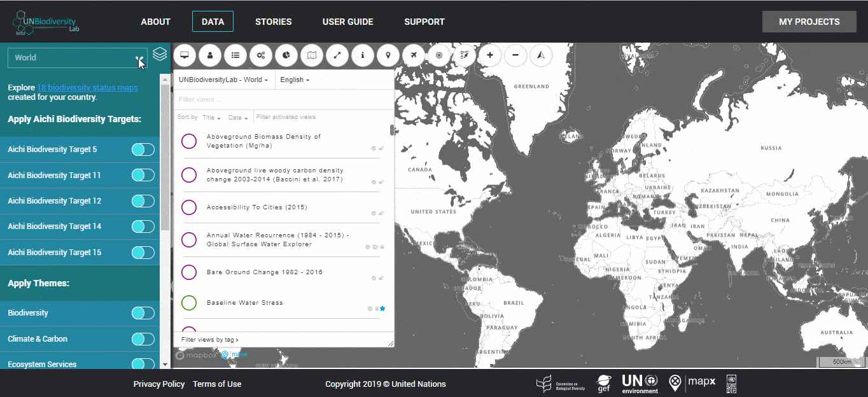Screen dimensions: 868x397
Task: Click the location pin tool
Action: click(388, 55)
